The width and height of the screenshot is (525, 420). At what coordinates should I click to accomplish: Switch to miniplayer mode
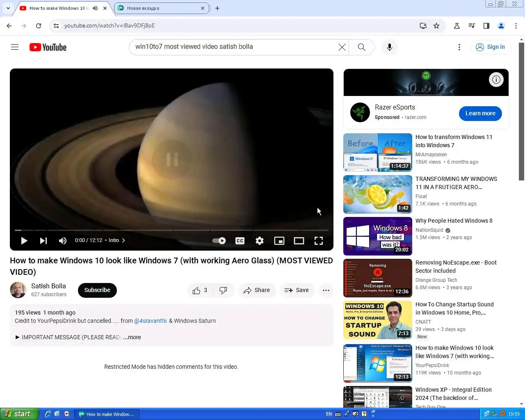tap(279, 241)
